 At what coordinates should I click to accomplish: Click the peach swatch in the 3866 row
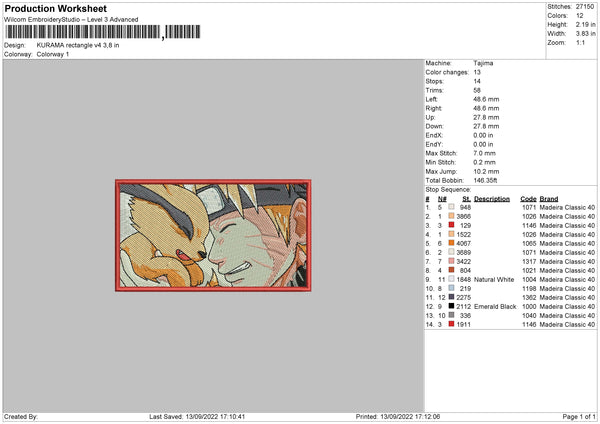pos(452,216)
